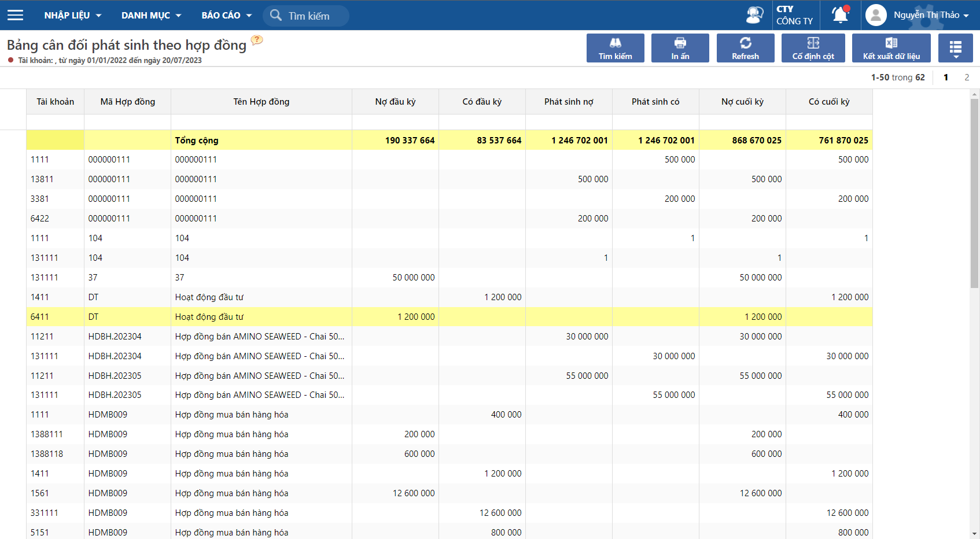980x539 pixels.
Task: Click Cố định cột to freeze columns
Action: pos(813,48)
